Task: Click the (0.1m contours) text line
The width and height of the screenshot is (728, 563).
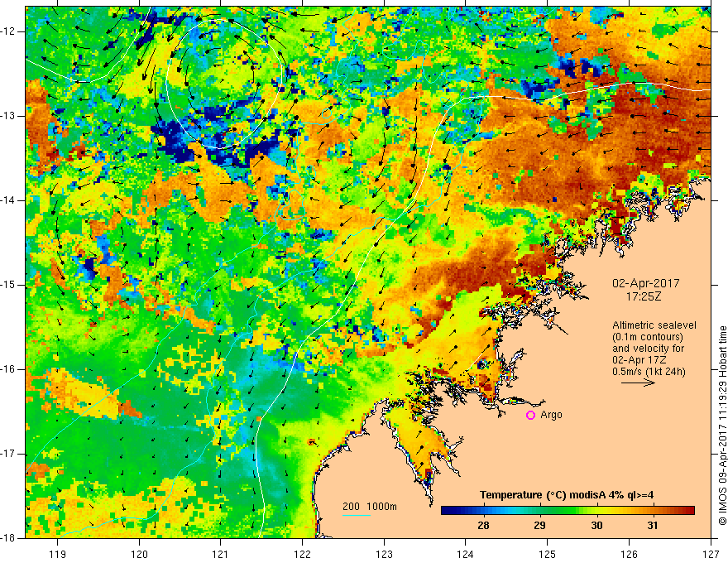Action: click(x=648, y=337)
